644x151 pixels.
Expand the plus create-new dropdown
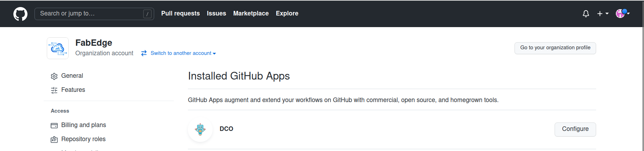(603, 14)
